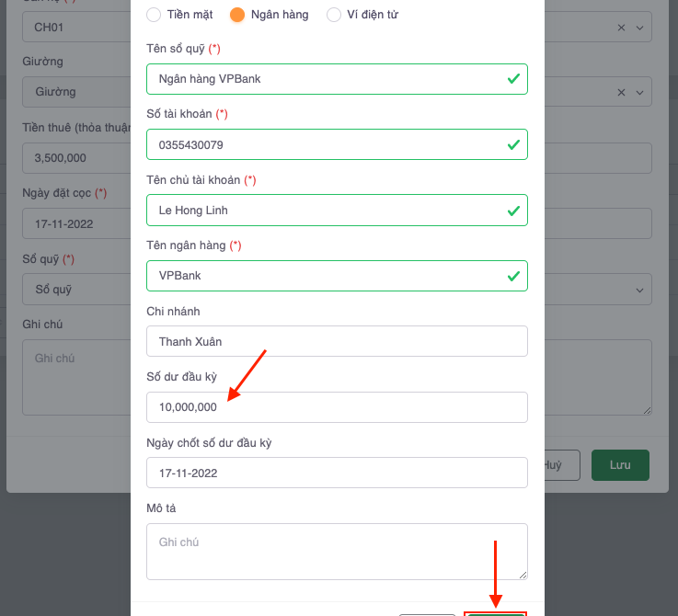Clear the Giường dropdown with X icon
This screenshot has height=616, width=678.
pyautogui.click(x=621, y=92)
